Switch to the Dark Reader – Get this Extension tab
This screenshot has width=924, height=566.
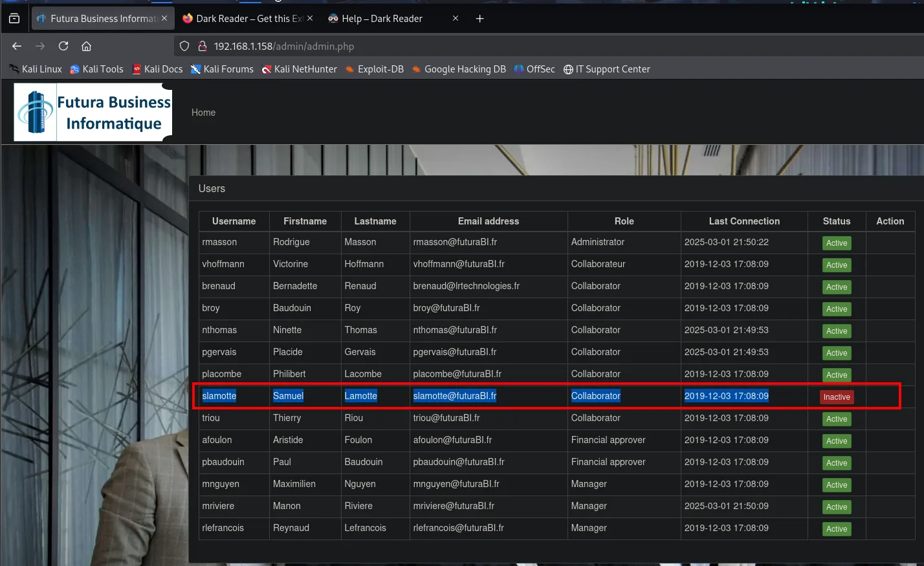pyautogui.click(x=247, y=19)
